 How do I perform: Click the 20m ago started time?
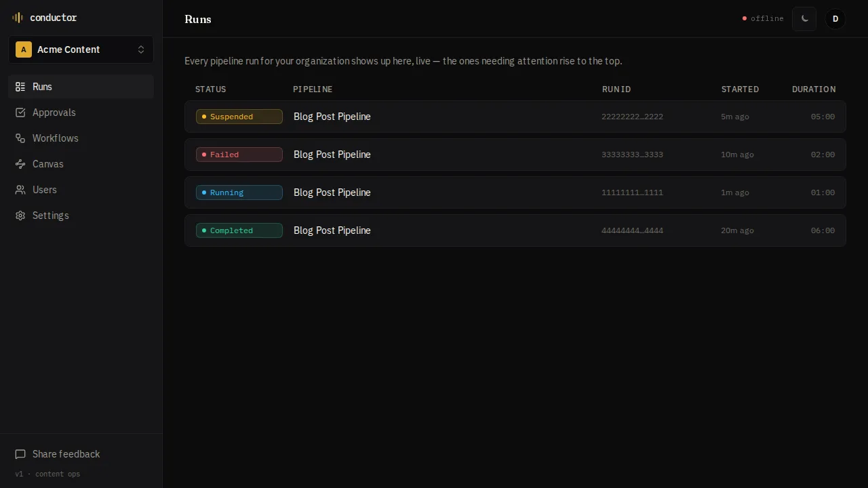pos(737,230)
